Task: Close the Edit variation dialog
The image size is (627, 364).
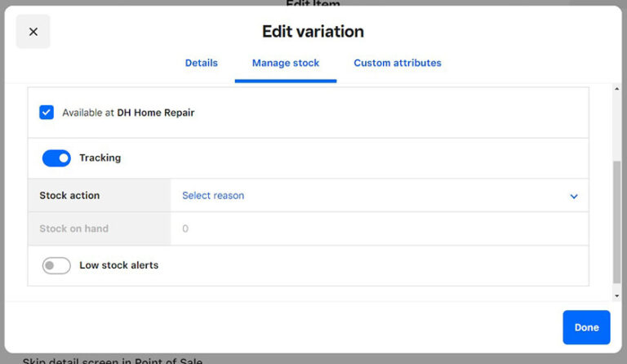Action: tap(33, 32)
